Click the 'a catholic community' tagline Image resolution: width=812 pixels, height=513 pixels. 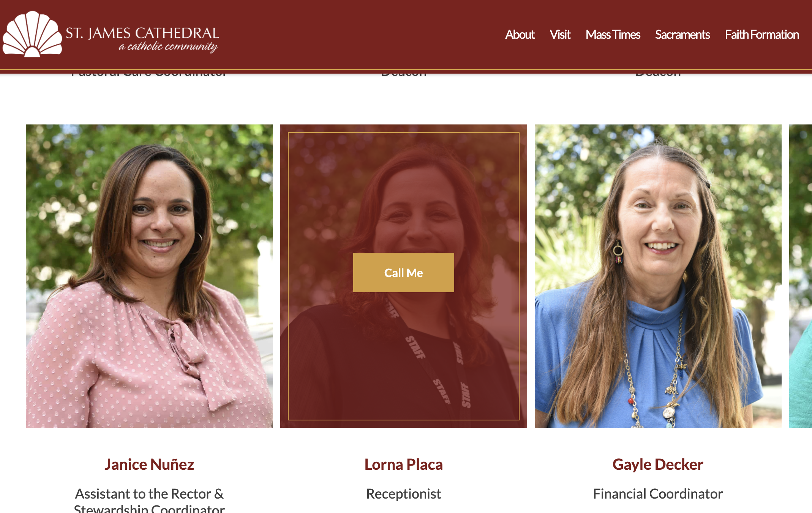(x=168, y=47)
